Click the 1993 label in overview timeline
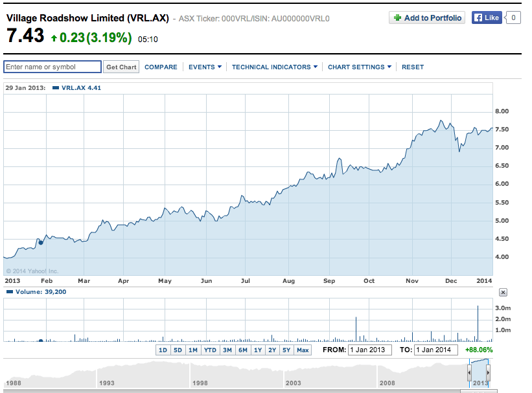532x393 pixels. coord(106,383)
